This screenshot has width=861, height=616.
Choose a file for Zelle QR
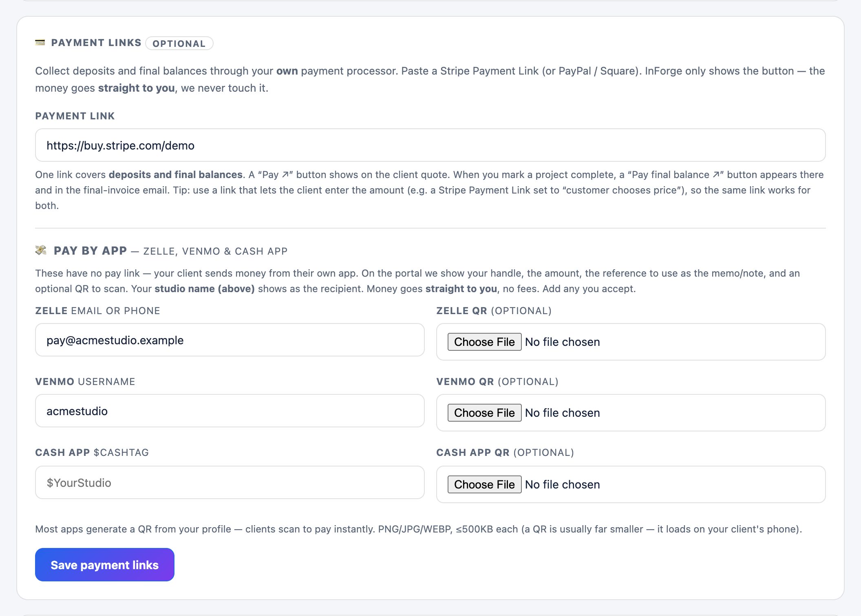tap(484, 342)
